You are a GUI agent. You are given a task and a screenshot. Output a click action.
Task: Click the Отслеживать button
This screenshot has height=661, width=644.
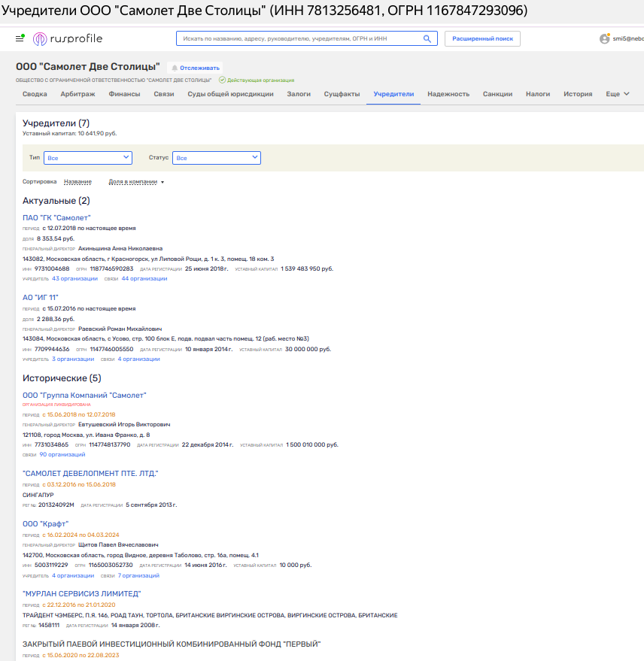click(196, 68)
